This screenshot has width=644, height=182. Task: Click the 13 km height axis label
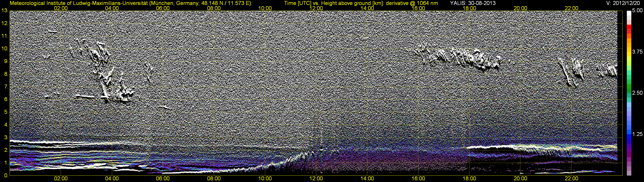click(5, 10)
